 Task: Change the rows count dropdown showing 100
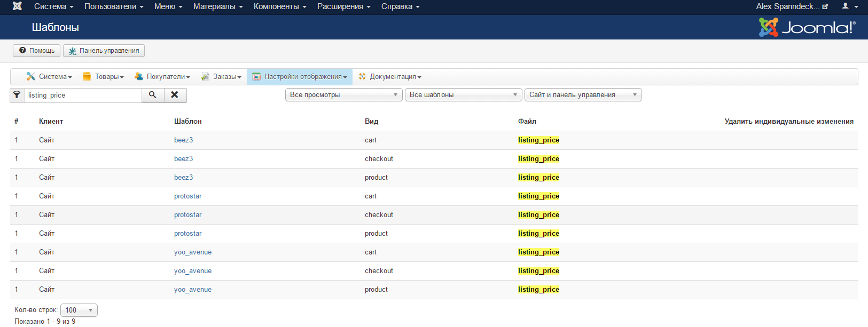point(79,310)
